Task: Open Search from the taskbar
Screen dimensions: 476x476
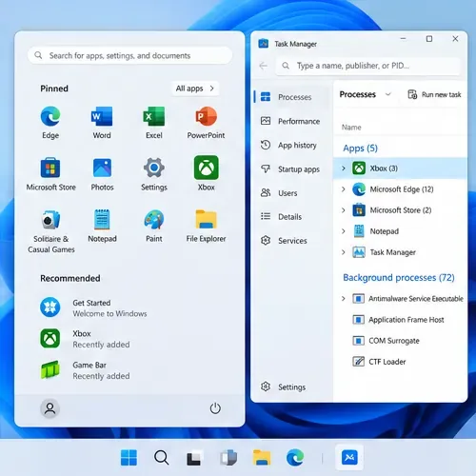Action: tap(161, 458)
